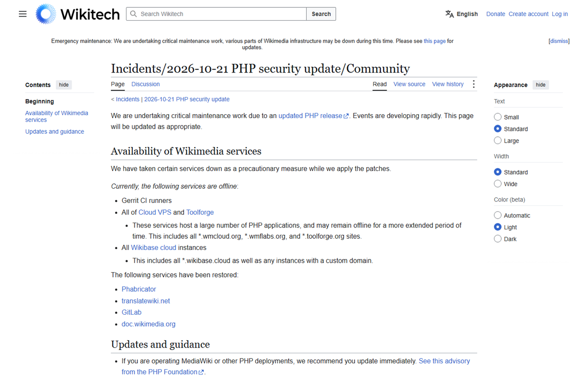Open the English language dropdown

pyautogui.click(x=462, y=14)
